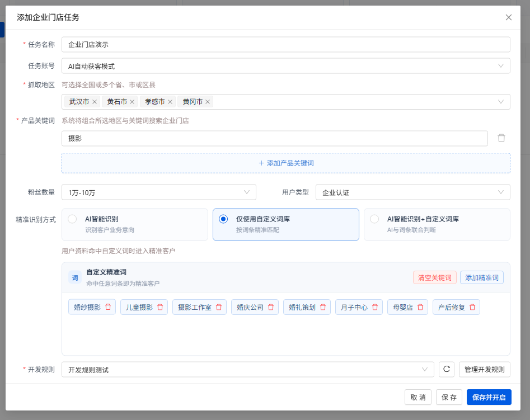Image resolution: width=530 pixels, height=420 pixels.
Task: Focus the 任务名称 input field
Action: pyautogui.click(x=285, y=45)
